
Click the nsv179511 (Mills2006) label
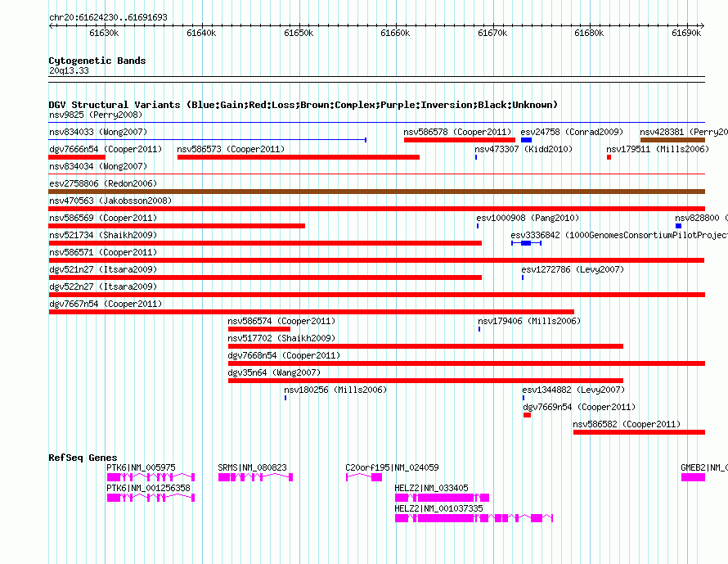[658, 149]
